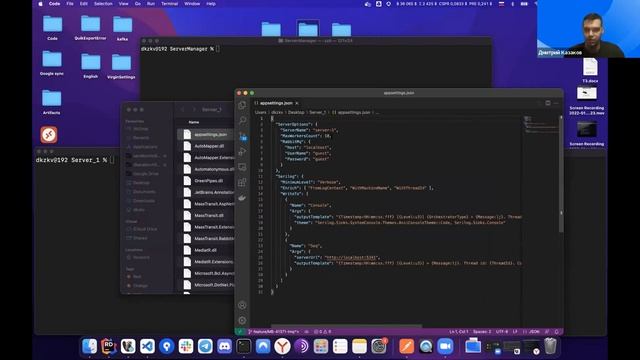Click the remote indicator in VS Code status bar

[240, 332]
